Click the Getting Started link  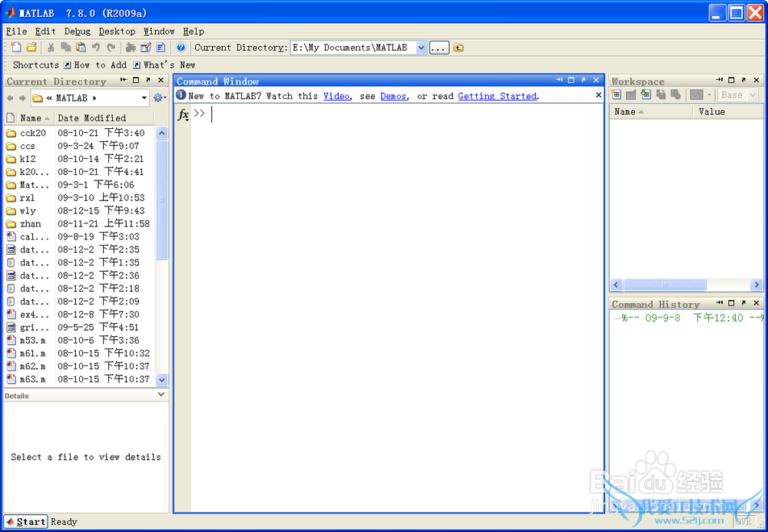[497, 96]
